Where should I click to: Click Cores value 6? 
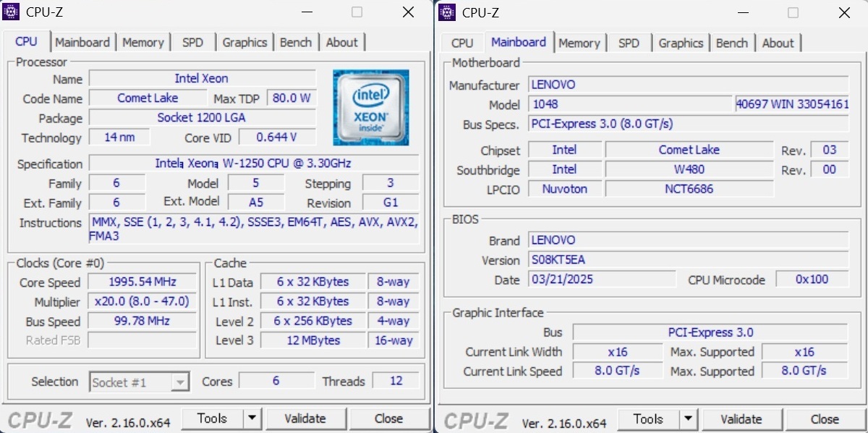coord(276,380)
